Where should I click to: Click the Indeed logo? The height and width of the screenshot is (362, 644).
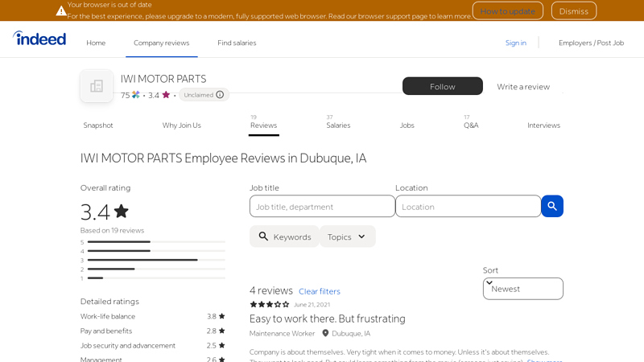tap(39, 38)
